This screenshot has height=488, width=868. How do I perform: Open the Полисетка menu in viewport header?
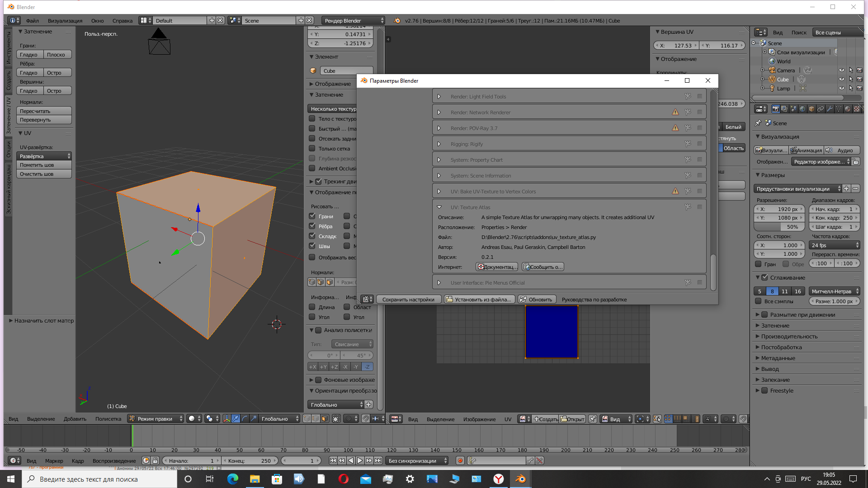(108, 419)
